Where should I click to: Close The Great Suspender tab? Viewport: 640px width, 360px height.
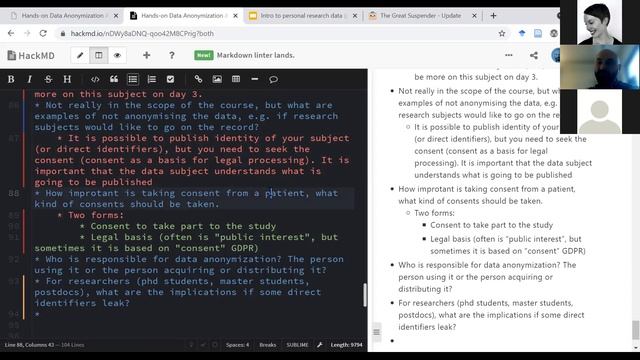click(474, 16)
